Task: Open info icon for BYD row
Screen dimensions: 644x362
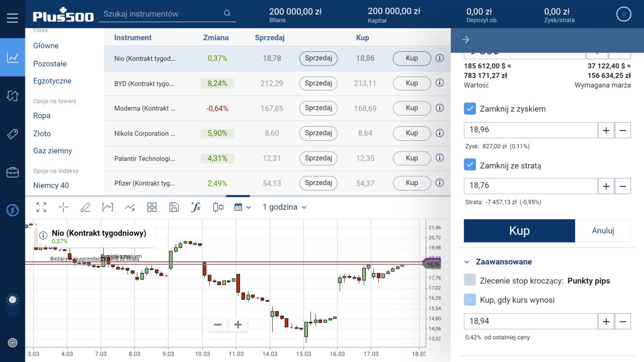Action: 440,83
